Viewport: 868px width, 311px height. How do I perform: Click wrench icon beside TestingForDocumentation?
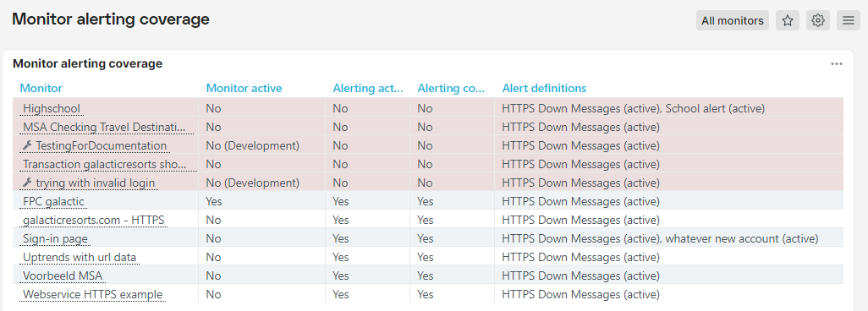[x=27, y=146]
